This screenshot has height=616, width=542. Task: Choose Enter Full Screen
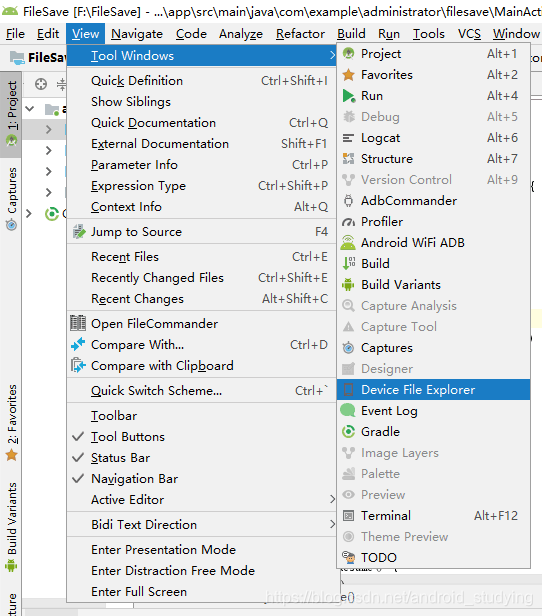[201, 592]
